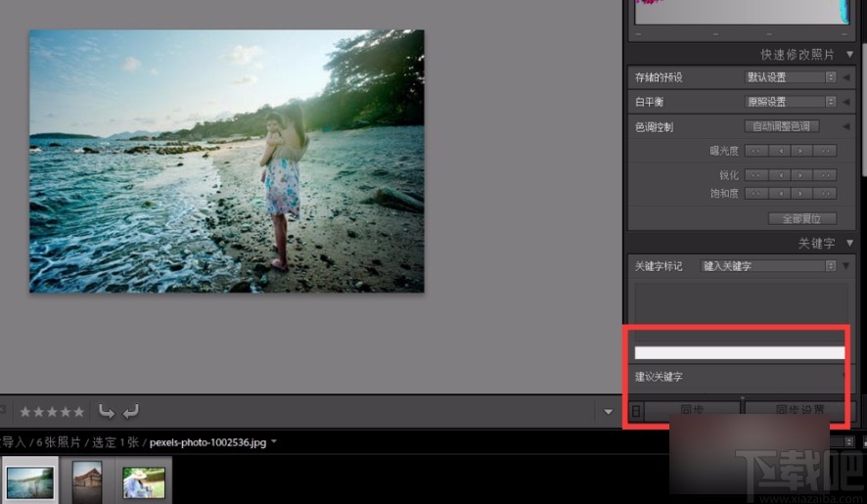Decrease 锐化 by a small step
Viewport: 867px width, 504px height.
tap(780, 175)
